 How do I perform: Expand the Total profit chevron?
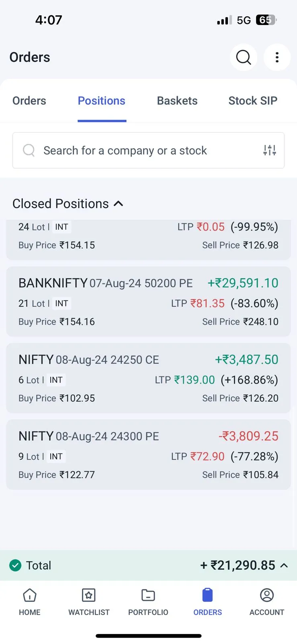pos(284,566)
